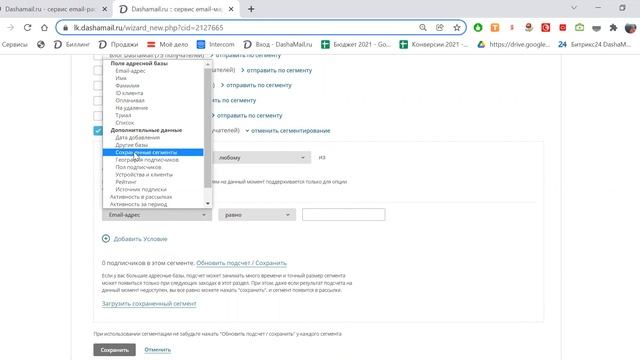Close the first Dashamail.ru tab
The image size is (640, 360).
click(x=104, y=9)
